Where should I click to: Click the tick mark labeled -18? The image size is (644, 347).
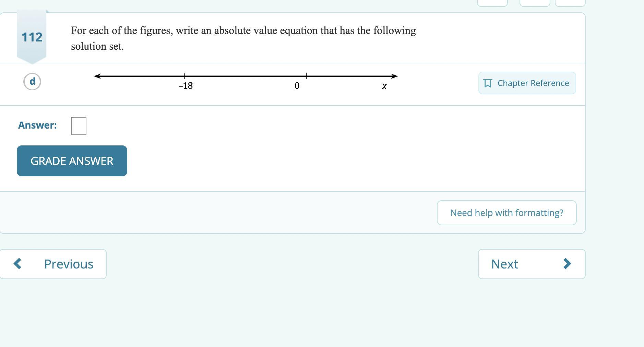(x=184, y=76)
